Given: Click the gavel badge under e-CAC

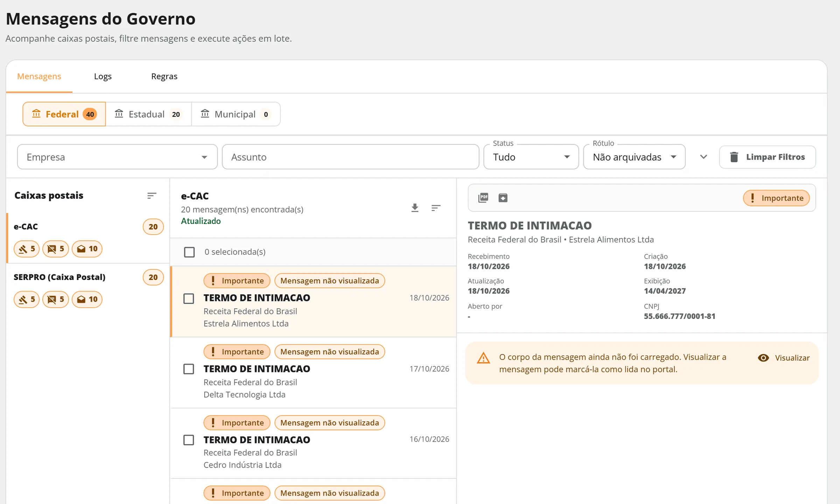Looking at the screenshot, I should 27,249.
